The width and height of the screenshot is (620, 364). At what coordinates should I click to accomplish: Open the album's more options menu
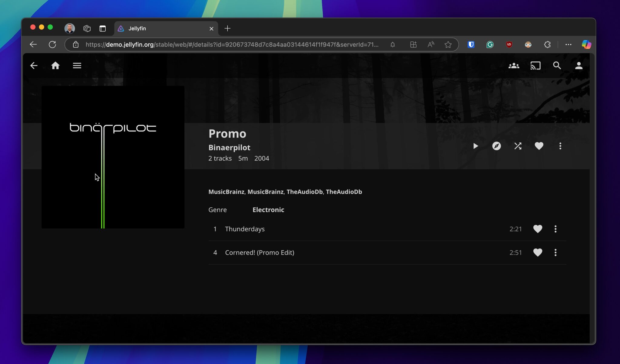pos(560,146)
